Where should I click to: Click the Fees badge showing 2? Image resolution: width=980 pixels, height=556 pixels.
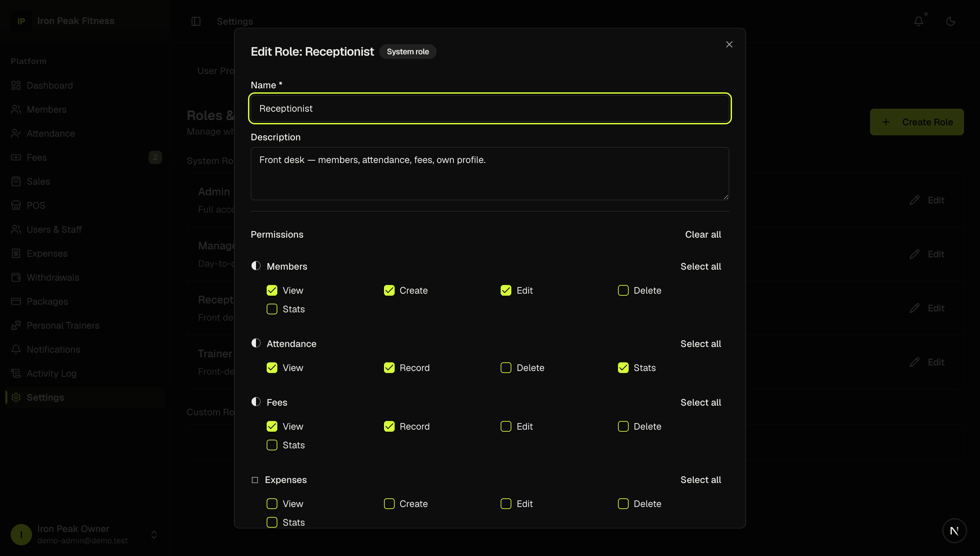(155, 157)
